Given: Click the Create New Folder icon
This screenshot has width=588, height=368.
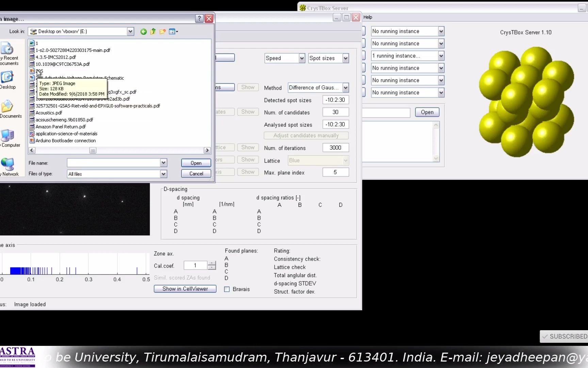Looking at the screenshot, I should 162,31.
